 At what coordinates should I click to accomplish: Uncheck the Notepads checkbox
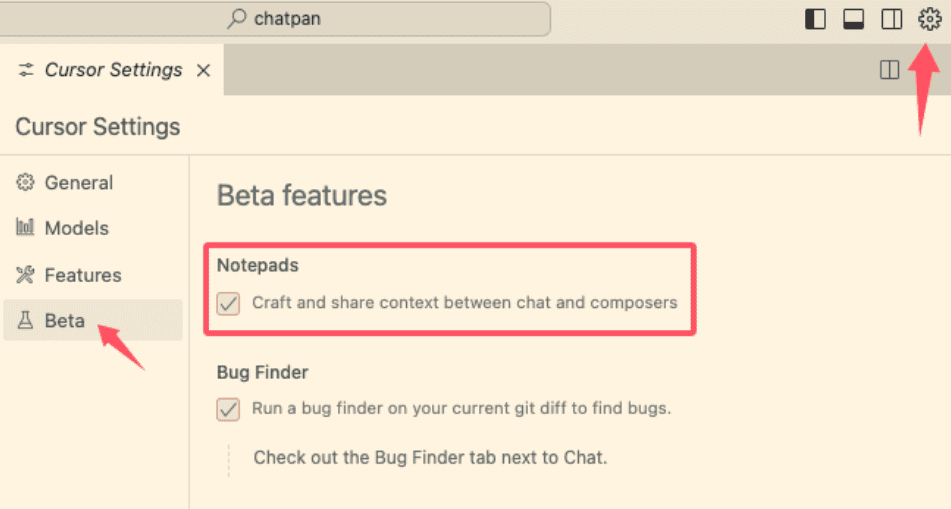click(228, 303)
